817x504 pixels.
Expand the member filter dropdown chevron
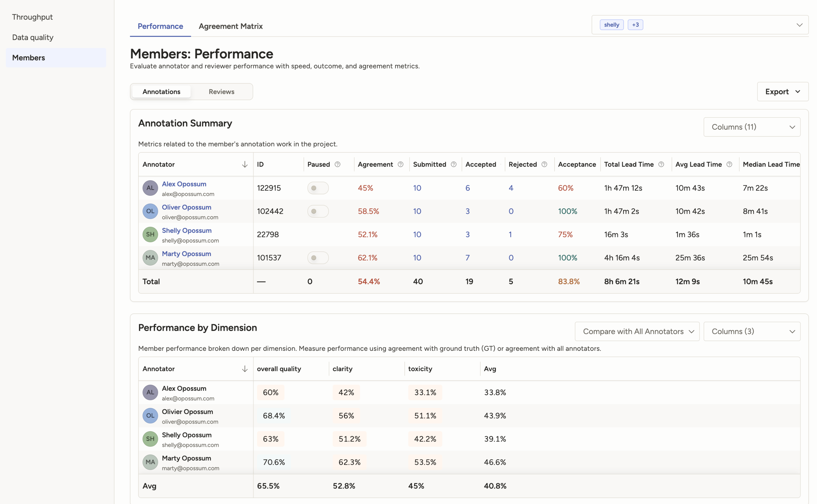(799, 25)
